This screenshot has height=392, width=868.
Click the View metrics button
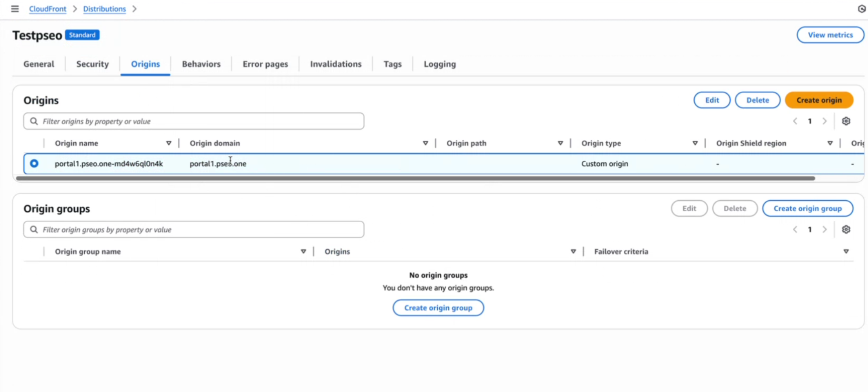pyautogui.click(x=830, y=35)
